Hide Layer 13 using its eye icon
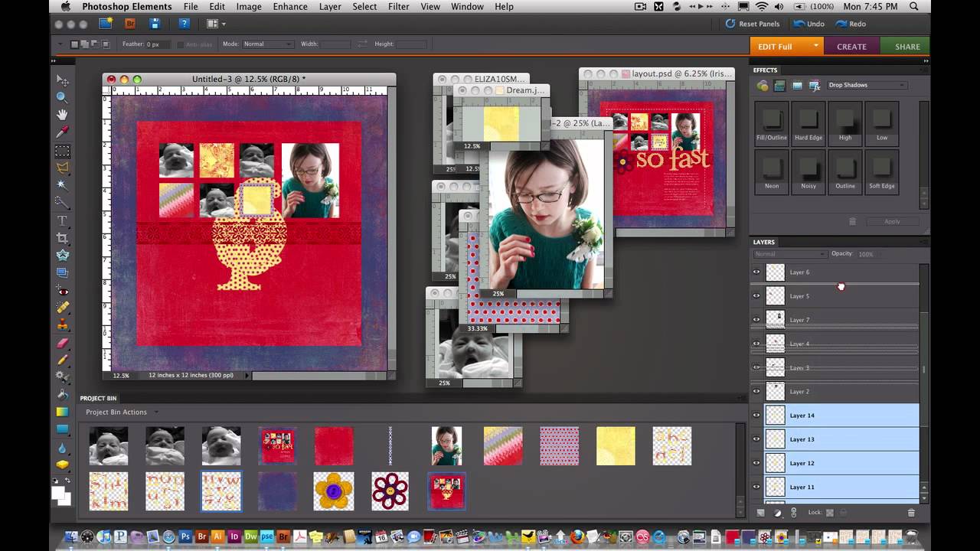The width and height of the screenshot is (980, 551). pyautogui.click(x=756, y=439)
